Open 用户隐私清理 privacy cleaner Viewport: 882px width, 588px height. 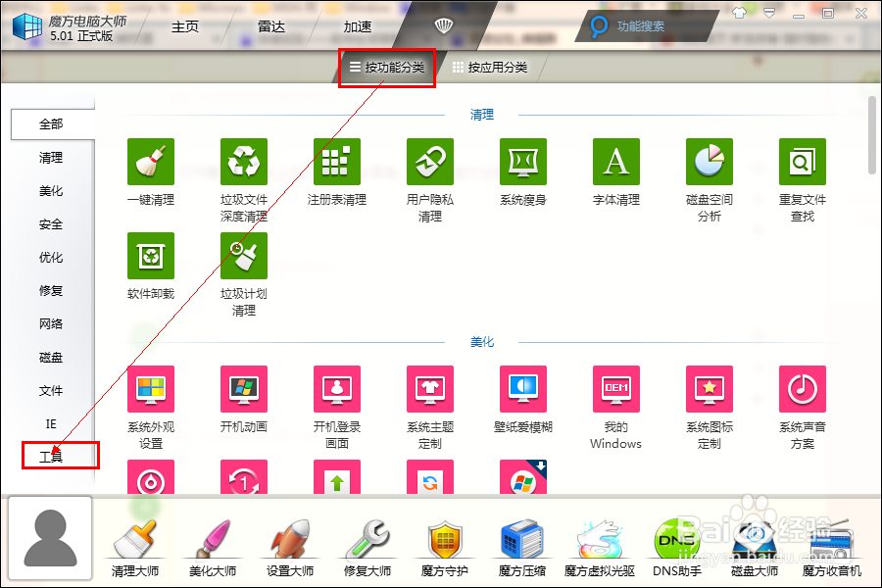tap(430, 162)
